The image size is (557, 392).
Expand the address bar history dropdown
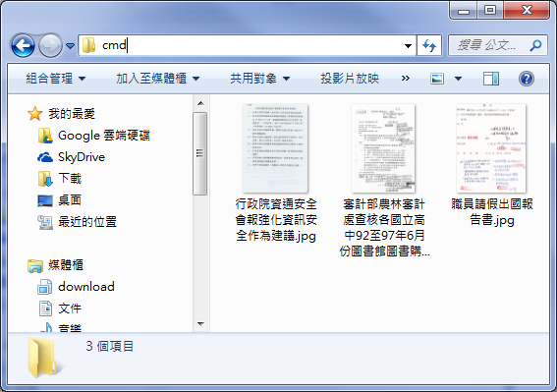[x=408, y=45]
